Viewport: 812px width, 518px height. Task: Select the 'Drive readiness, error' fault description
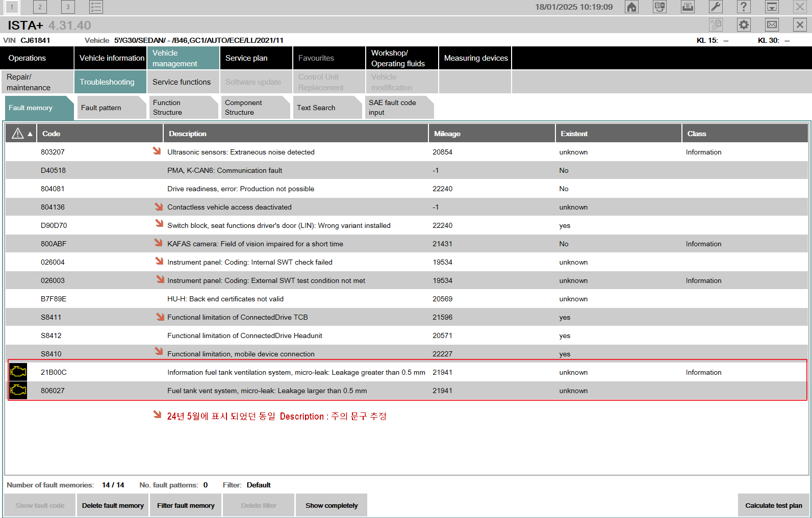pyautogui.click(x=241, y=189)
